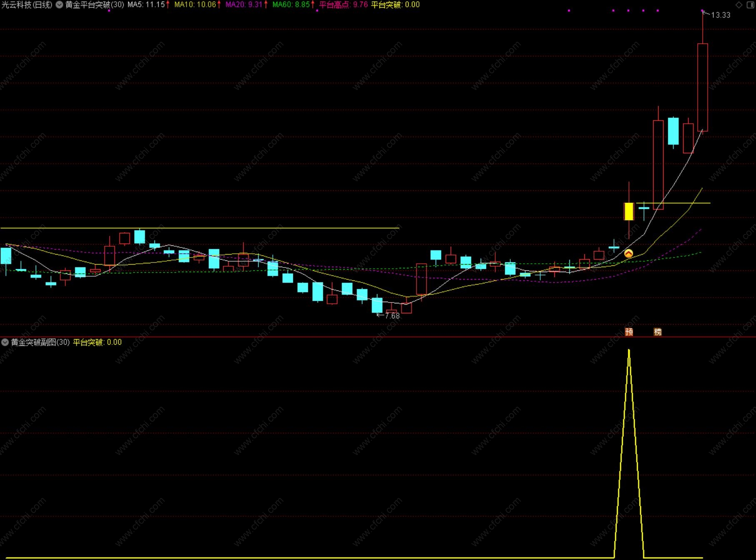This screenshot has width=756, height=560.
Task: Click the peak of the yellow signal spike
Action: point(629,351)
